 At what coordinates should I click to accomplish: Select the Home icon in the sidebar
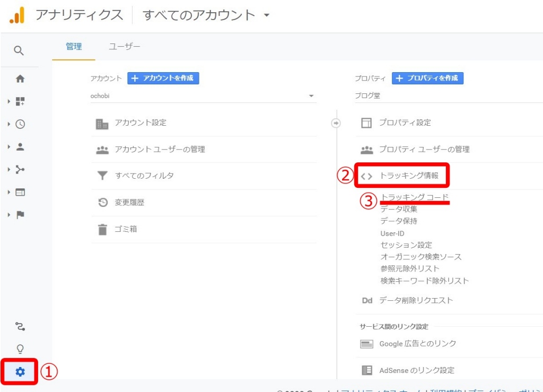pos(20,78)
